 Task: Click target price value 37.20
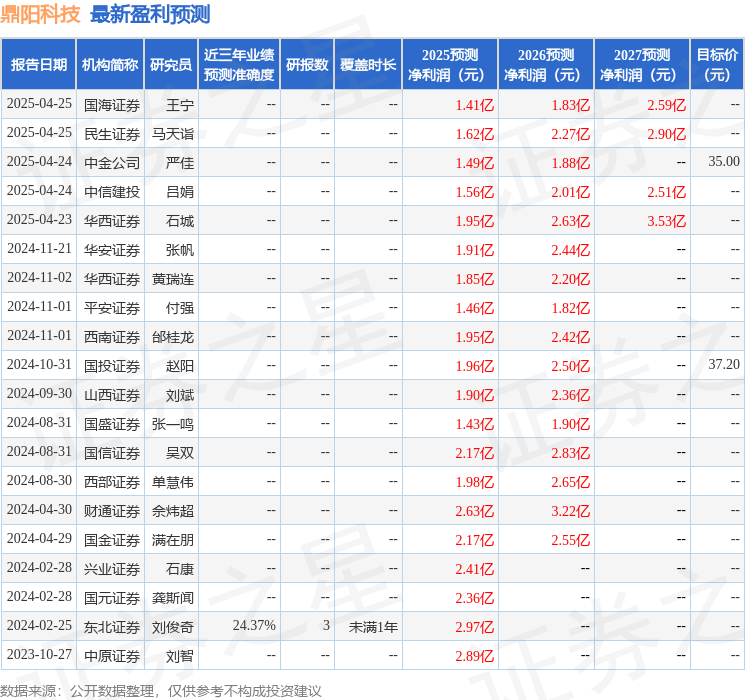click(x=724, y=364)
